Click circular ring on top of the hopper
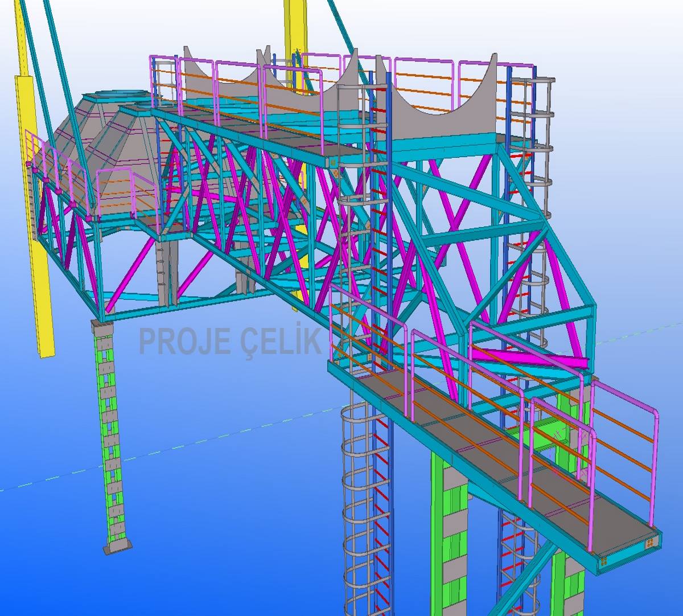This screenshot has width=683, height=616. coord(117,95)
